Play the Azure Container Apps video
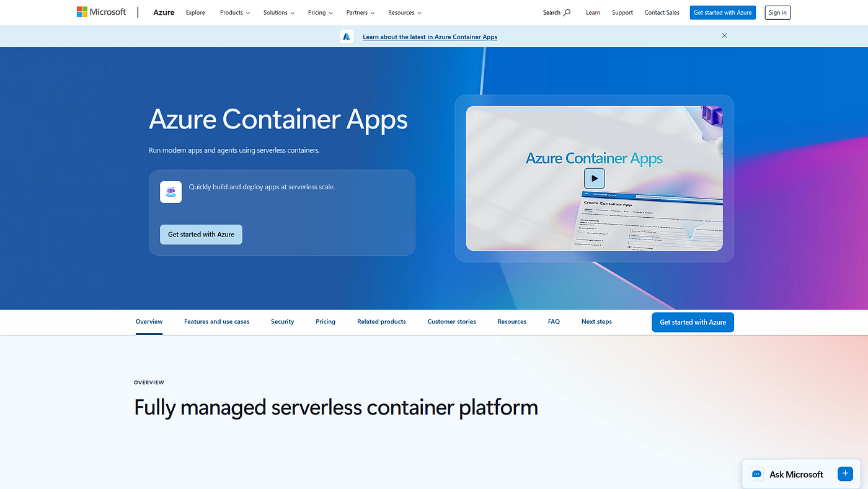The image size is (868, 489). pos(594,179)
